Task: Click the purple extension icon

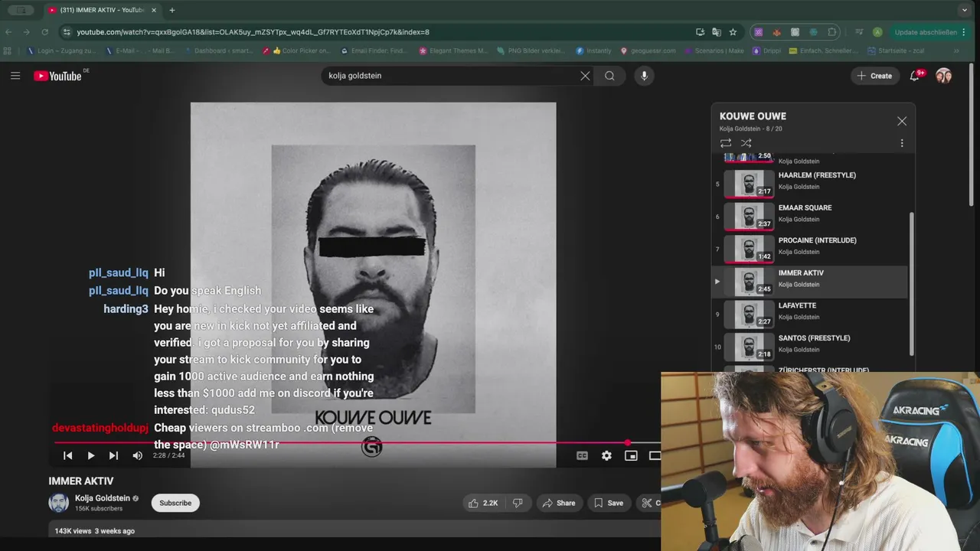Action: [758, 32]
